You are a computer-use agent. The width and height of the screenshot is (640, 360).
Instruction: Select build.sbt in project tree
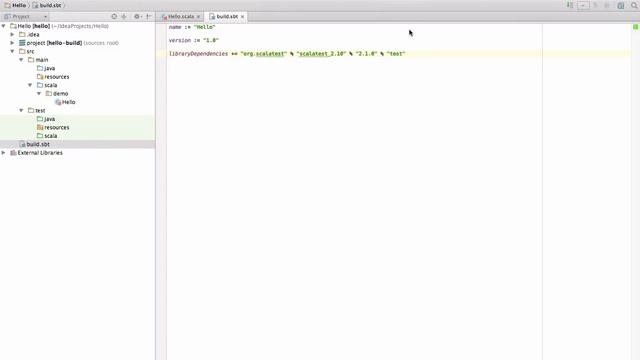[34, 144]
